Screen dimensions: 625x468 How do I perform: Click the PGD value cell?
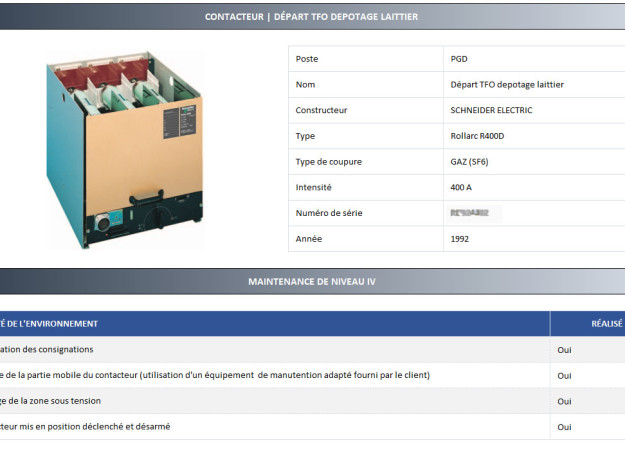(x=459, y=59)
